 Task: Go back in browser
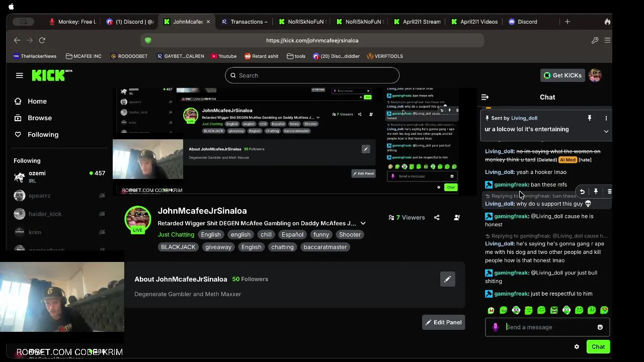[17, 40]
